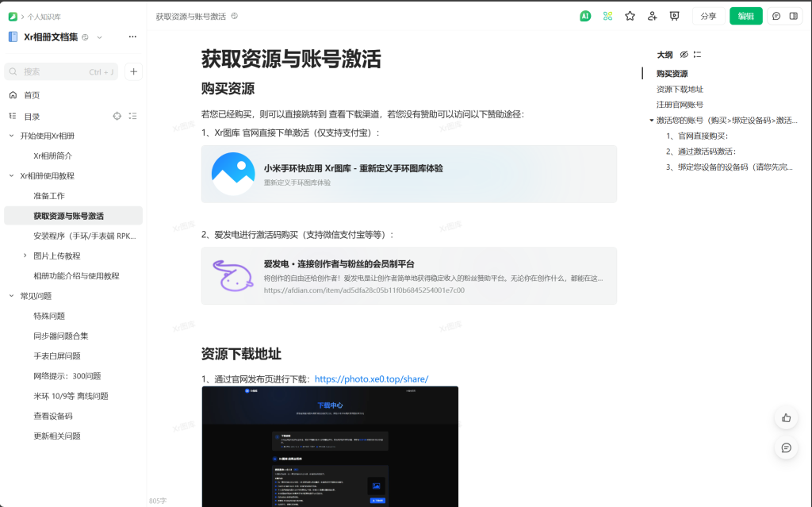Open 特殊问题 document in sidebar
Viewport: 812px width, 507px height.
[x=49, y=316]
